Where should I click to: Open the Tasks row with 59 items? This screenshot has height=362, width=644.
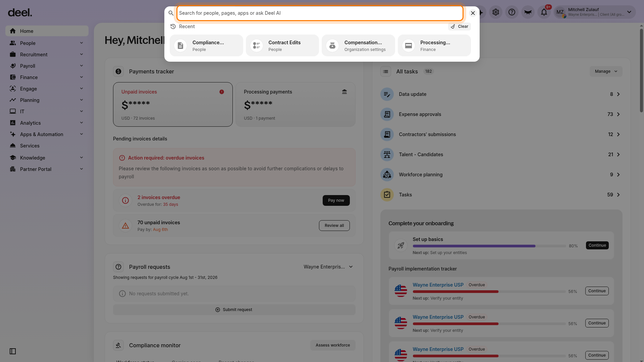(501, 195)
